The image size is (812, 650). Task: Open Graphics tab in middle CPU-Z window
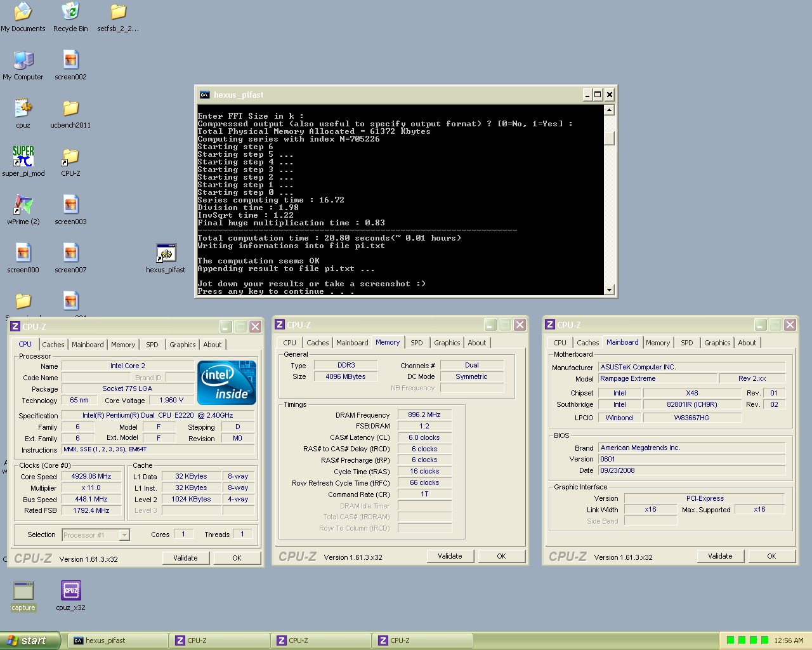tap(447, 343)
